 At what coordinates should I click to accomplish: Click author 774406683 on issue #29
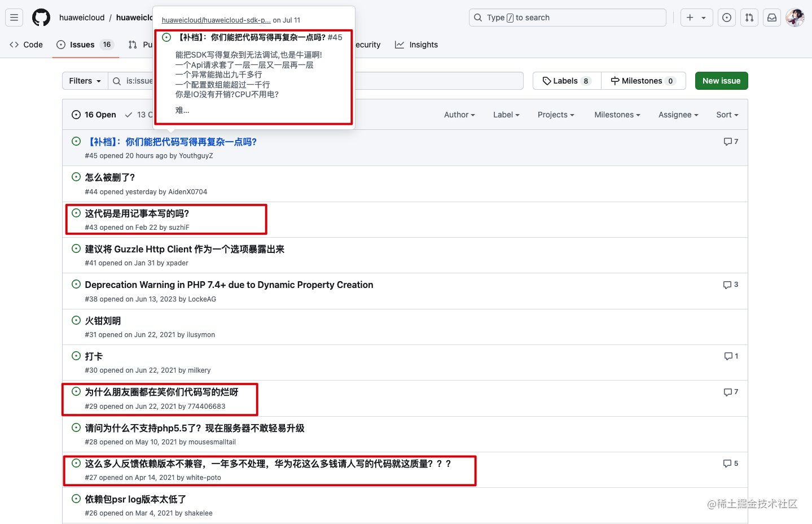[x=207, y=407]
